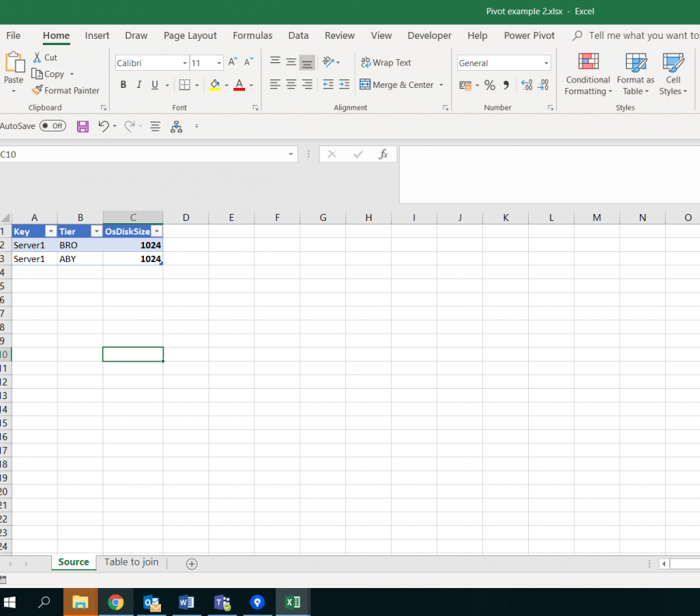The width and height of the screenshot is (700, 616).
Task: Add a new worksheet with the plus icon
Action: (191, 564)
